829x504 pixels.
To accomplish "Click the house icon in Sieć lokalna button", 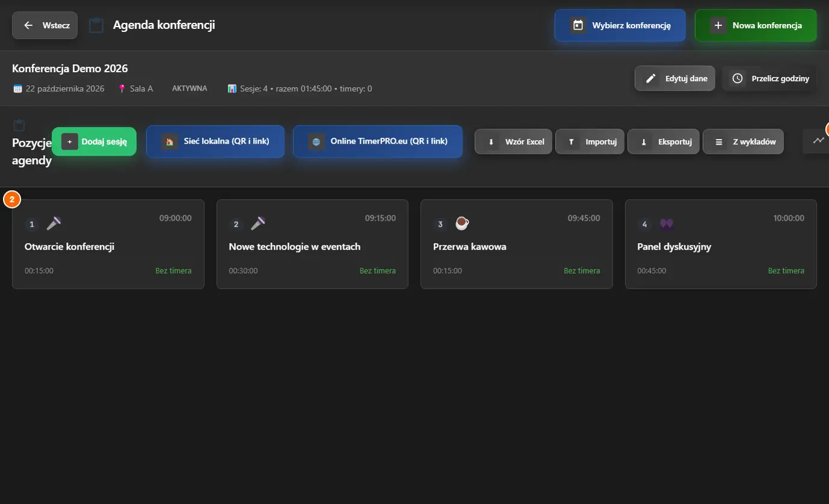I will [170, 142].
